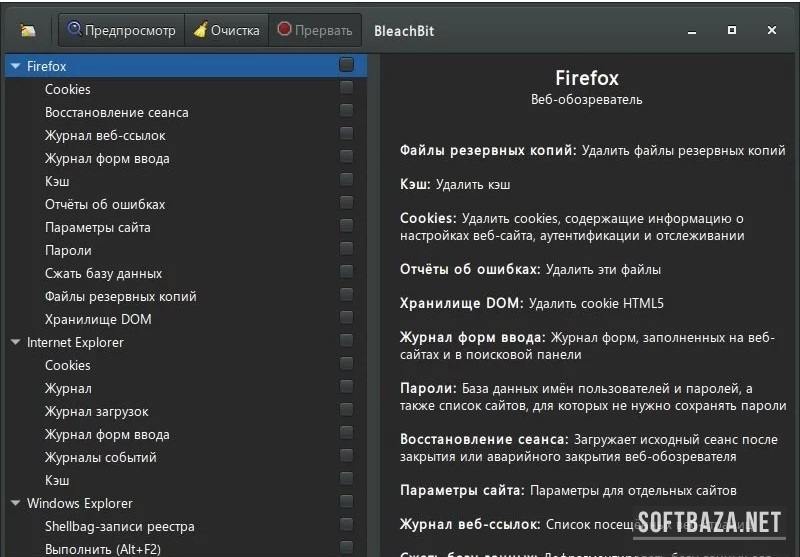Click the Очистка broom icon
800x557 pixels.
tap(201, 30)
